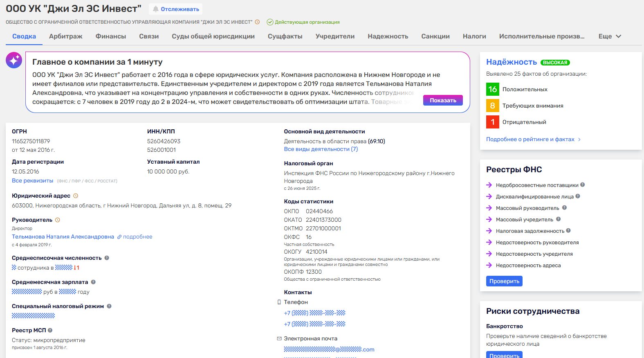The image size is (644, 358).
Task: Click help icon next to Реестр МСП
Action: point(50,330)
